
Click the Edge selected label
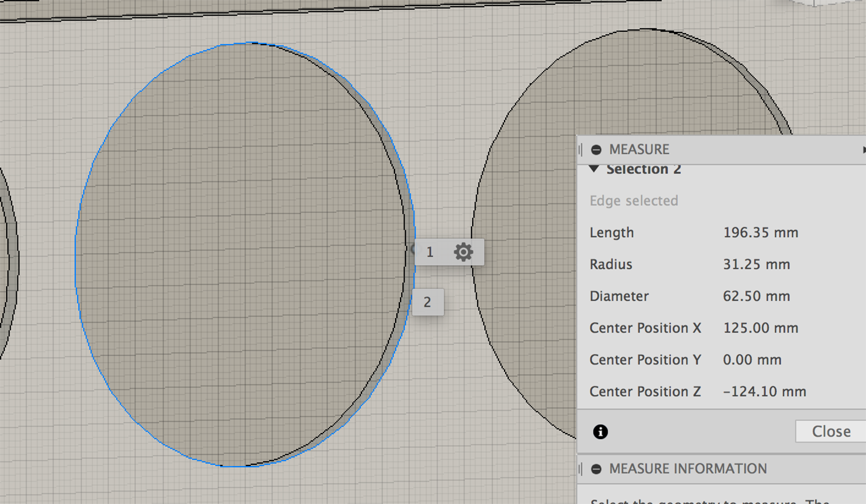point(634,201)
